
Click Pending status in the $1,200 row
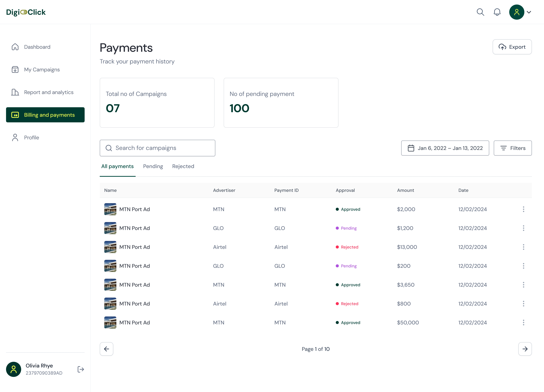(x=346, y=228)
